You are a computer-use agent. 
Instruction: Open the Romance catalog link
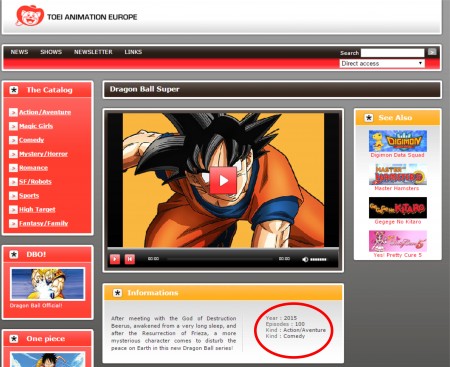click(x=33, y=168)
